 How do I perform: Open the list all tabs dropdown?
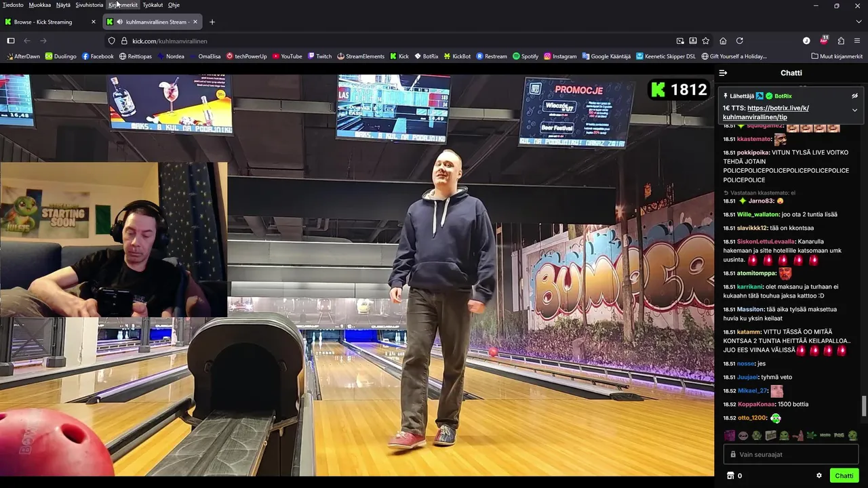(859, 22)
